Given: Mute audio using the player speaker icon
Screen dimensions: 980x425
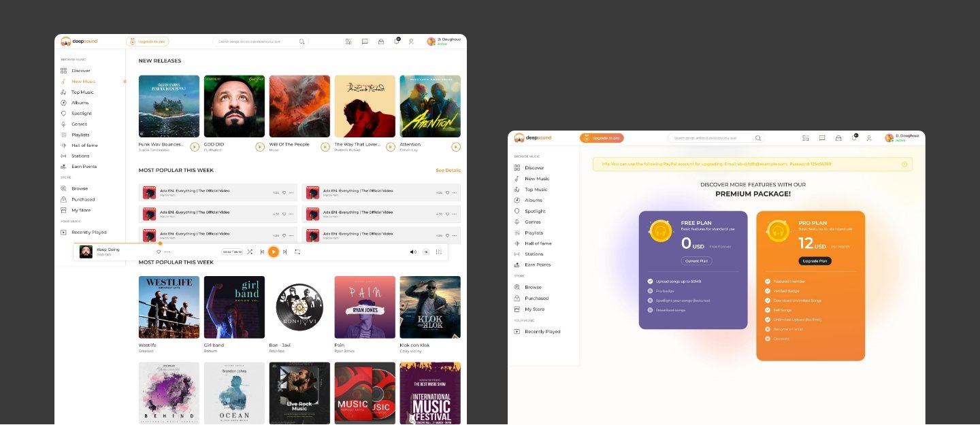Looking at the screenshot, I should (413, 252).
